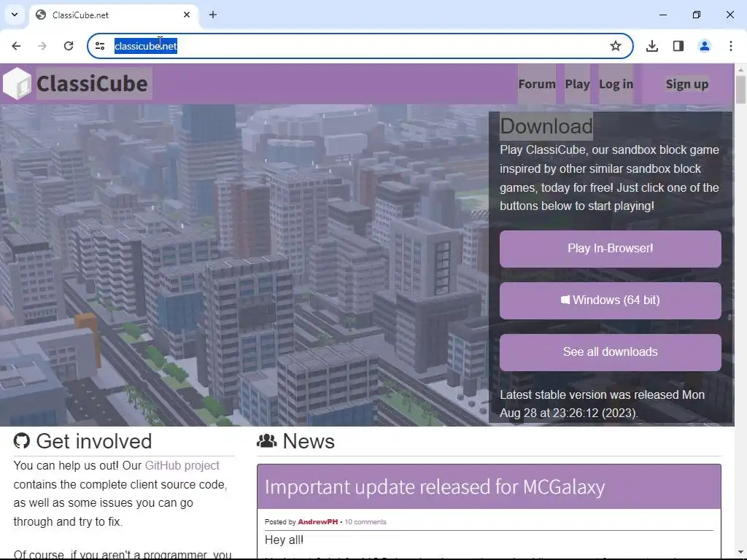This screenshot has height=560, width=747.
Task: Open the Forum nav item
Action: pos(537,84)
